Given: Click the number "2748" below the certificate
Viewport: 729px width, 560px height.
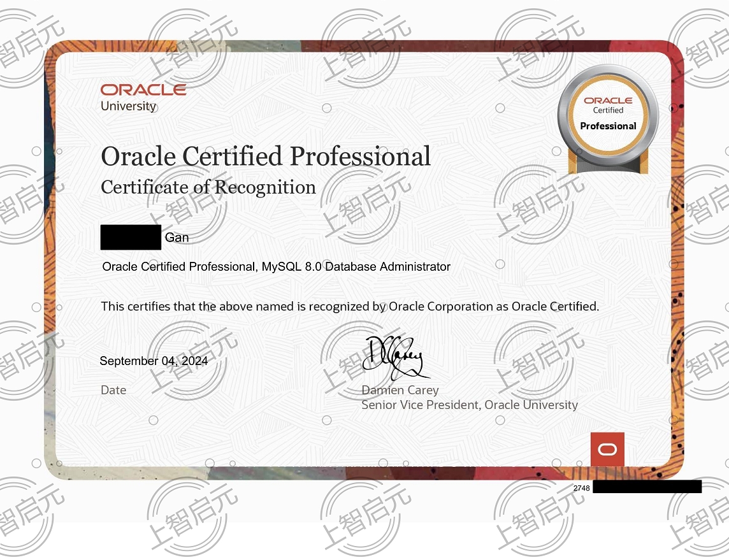Looking at the screenshot, I should pos(581,488).
